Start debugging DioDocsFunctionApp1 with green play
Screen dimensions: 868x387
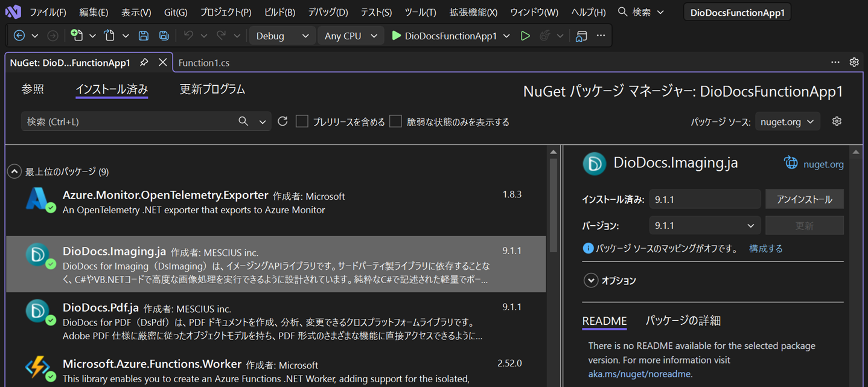pos(396,36)
